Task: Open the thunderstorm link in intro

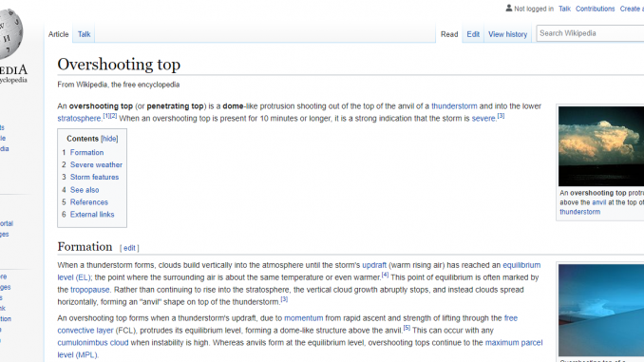Action: (x=454, y=106)
